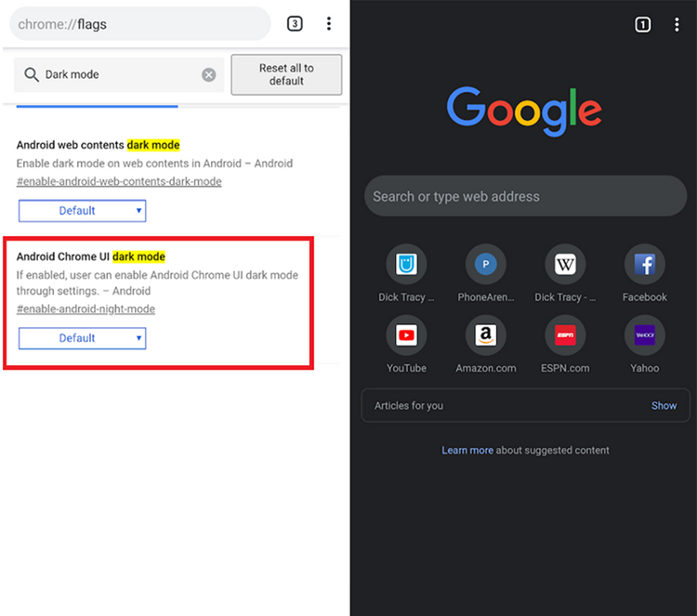This screenshot has height=616, width=697.
Task: Open tab switcher in dark Chrome window
Action: pos(642,24)
